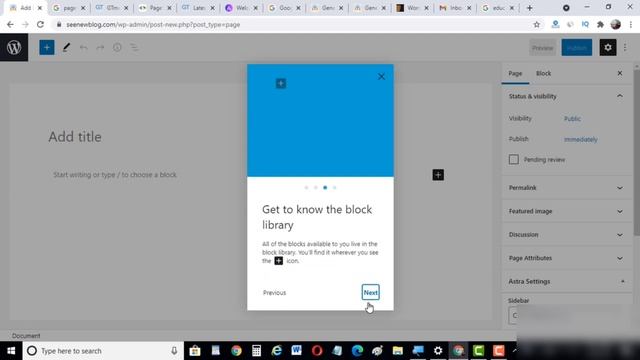640x360 pixels.
Task: Click the Start writing paragraph placeholder
Action: pos(115,175)
